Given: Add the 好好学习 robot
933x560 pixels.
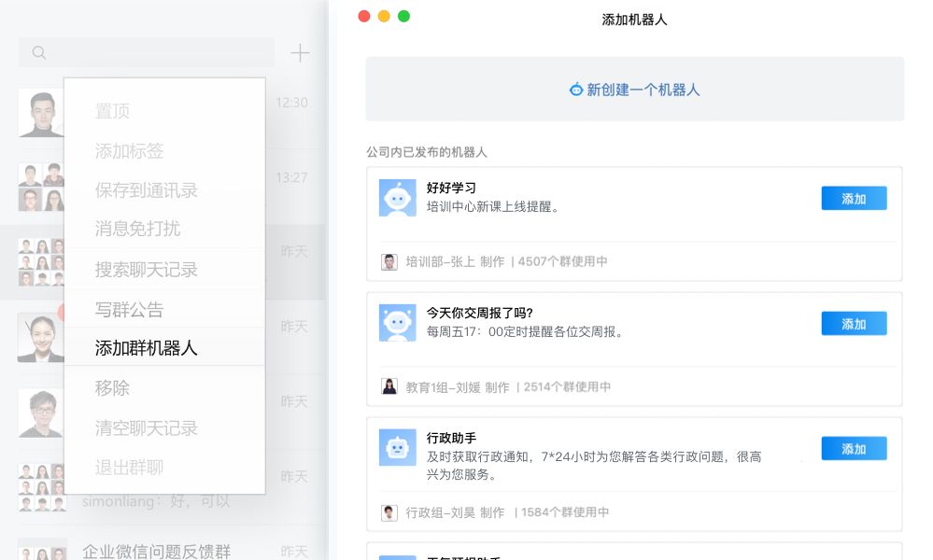Looking at the screenshot, I should pyautogui.click(x=854, y=199).
